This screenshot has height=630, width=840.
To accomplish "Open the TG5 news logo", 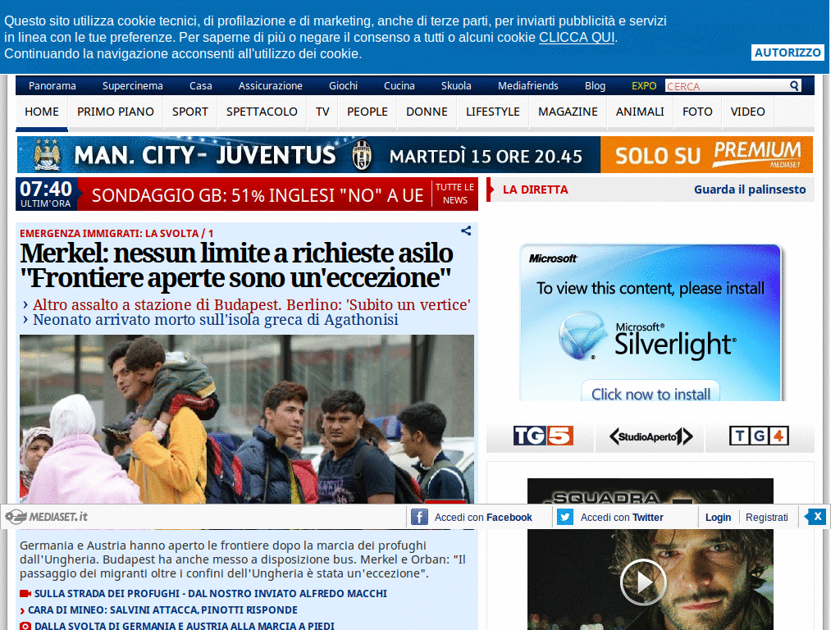I will [x=543, y=436].
